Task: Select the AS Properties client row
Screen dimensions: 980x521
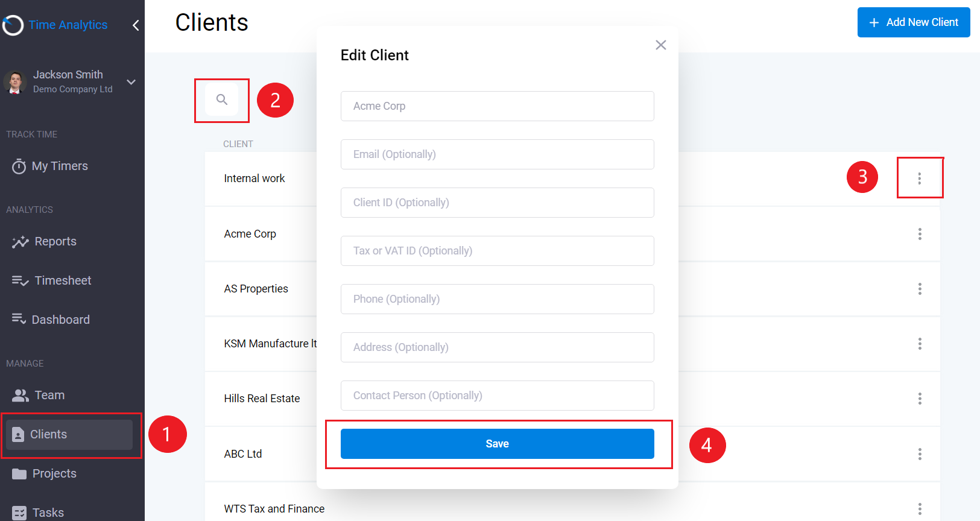Action: [x=572, y=289]
